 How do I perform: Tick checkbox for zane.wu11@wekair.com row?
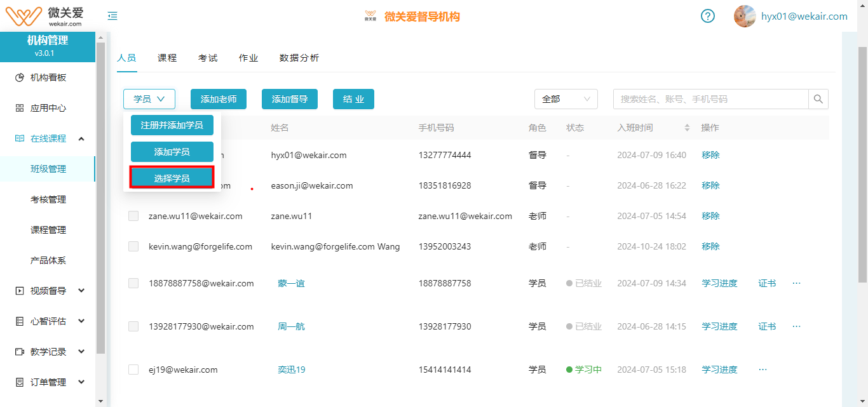133,216
